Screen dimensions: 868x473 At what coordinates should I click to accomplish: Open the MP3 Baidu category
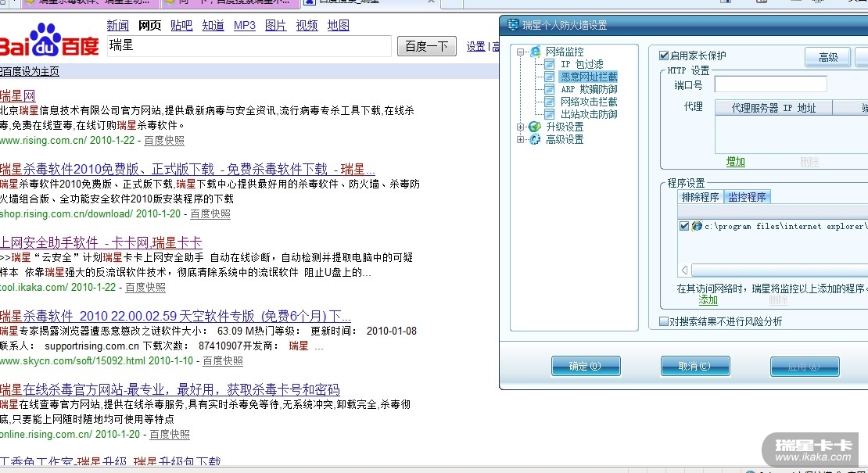click(245, 26)
